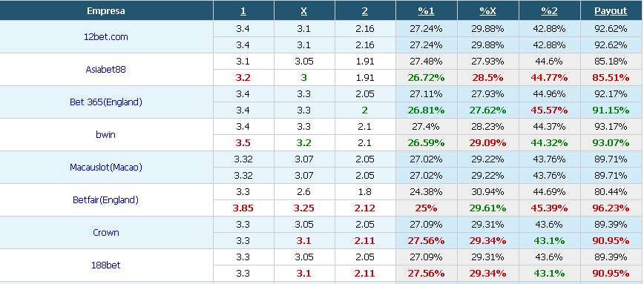Image resolution: width=644 pixels, height=284 pixels.
Task: Sort by the 2 column header
Action: coord(365,11)
